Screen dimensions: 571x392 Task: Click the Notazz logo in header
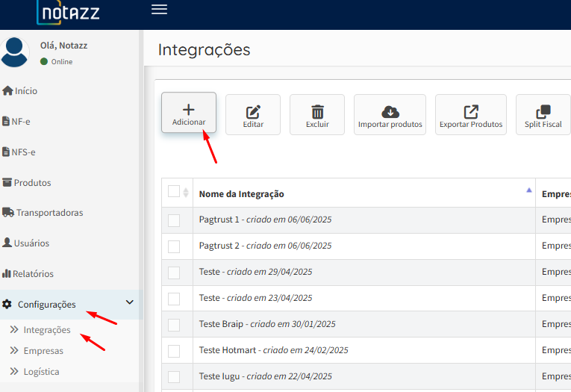coord(67,11)
